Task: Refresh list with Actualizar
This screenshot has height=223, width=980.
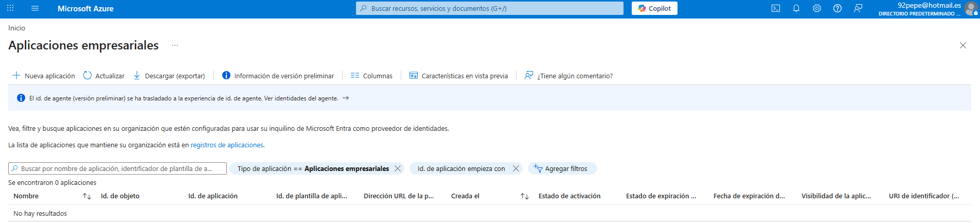Action: coord(104,76)
